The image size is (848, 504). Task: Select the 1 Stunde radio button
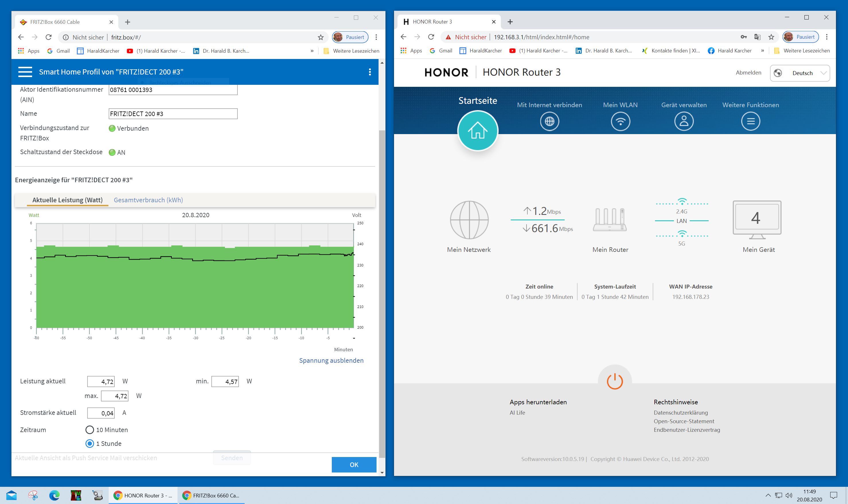click(90, 444)
